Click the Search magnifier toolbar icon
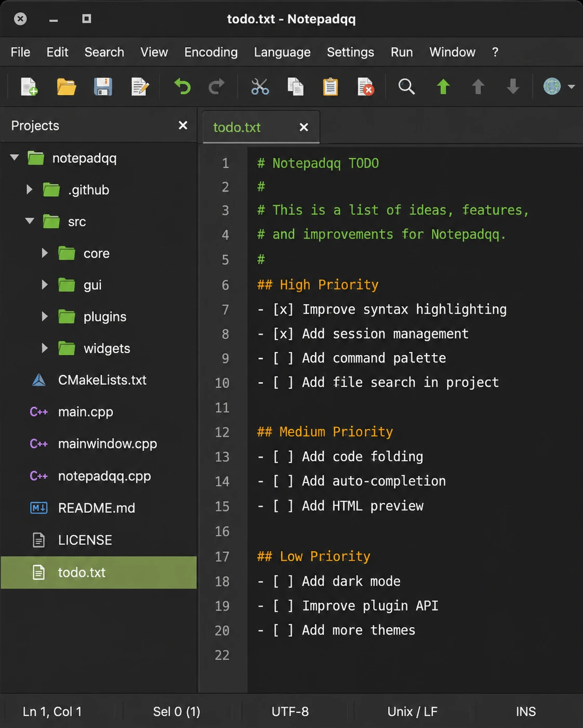The width and height of the screenshot is (583, 728). point(406,86)
